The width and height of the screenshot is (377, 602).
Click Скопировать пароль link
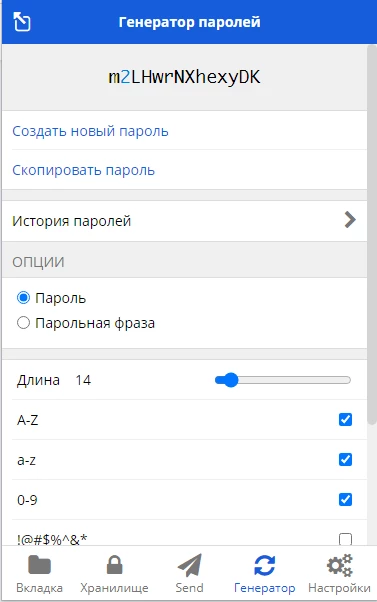(83, 170)
